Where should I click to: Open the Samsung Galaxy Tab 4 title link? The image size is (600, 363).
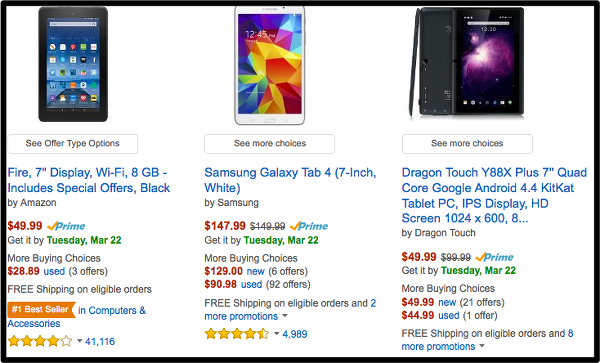[x=290, y=180]
